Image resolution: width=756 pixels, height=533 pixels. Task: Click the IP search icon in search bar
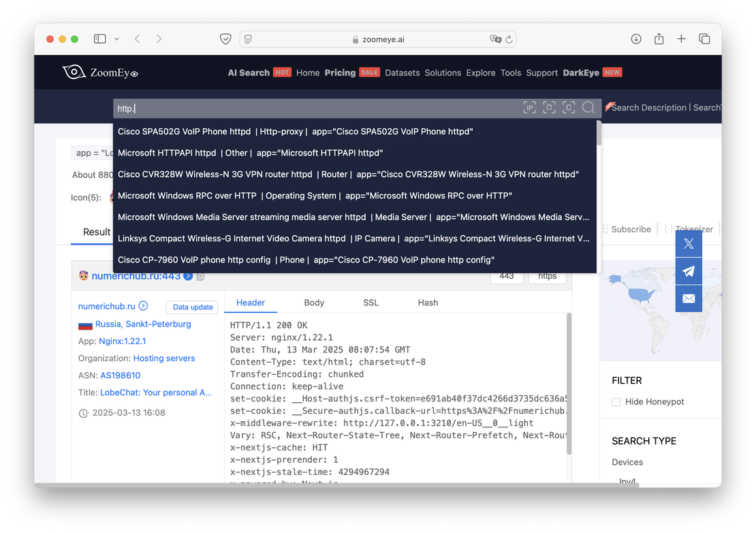tap(529, 108)
